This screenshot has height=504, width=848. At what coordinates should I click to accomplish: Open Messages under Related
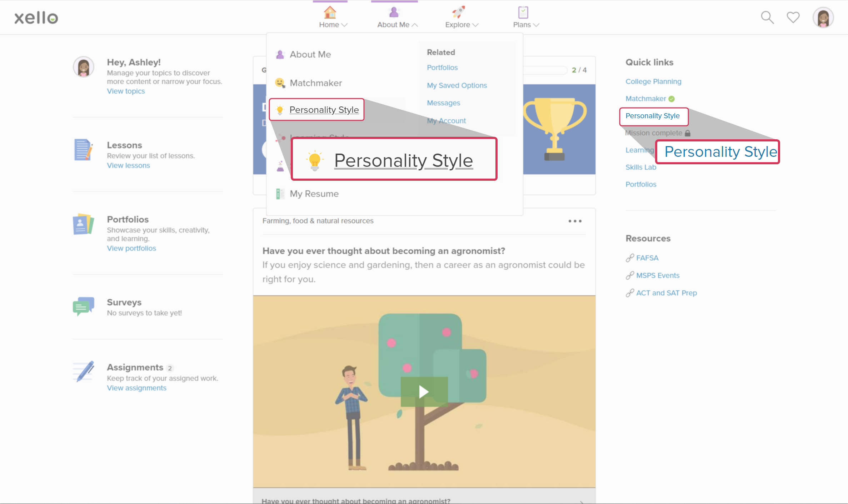[443, 103]
